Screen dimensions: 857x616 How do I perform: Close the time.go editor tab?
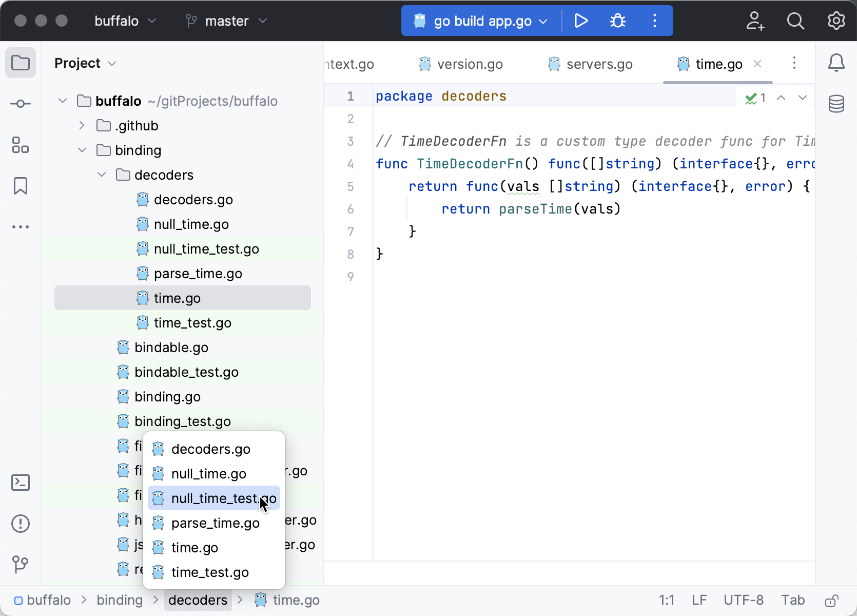(757, 64)
